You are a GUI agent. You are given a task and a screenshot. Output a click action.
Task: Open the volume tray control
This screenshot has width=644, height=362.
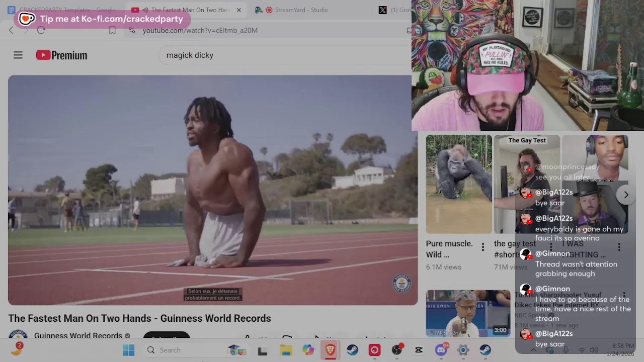coord(594,350)
